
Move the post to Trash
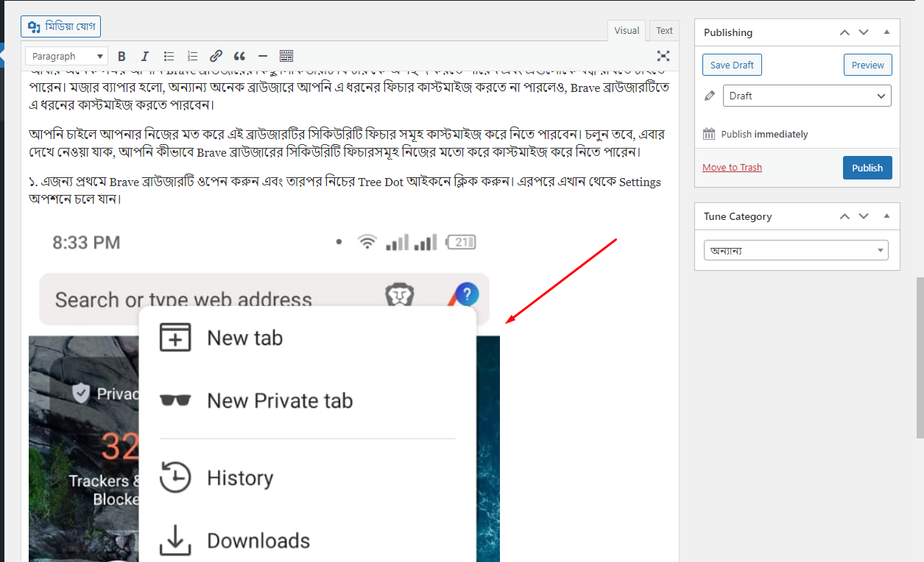[x=732, y=167]
